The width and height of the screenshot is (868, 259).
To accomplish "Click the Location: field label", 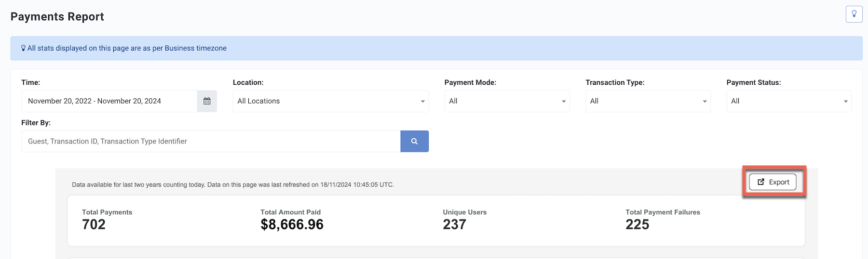I will click(248, 82).
